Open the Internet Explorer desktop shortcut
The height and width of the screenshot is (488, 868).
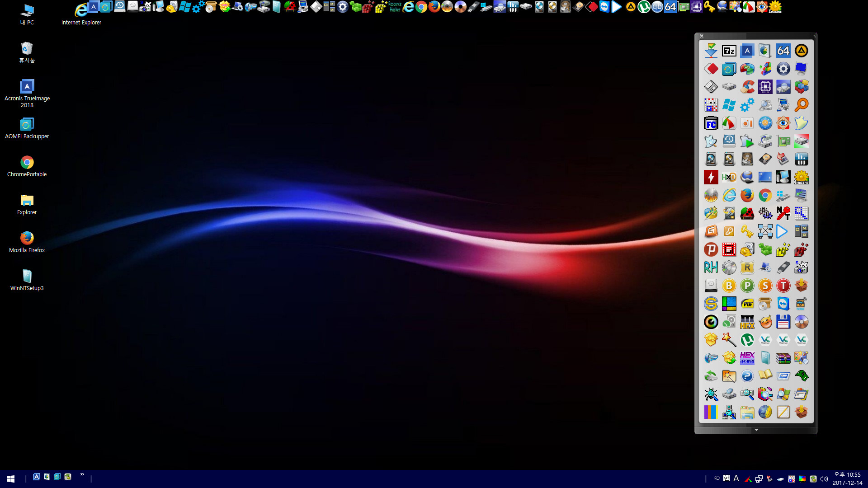click(81, 14)
